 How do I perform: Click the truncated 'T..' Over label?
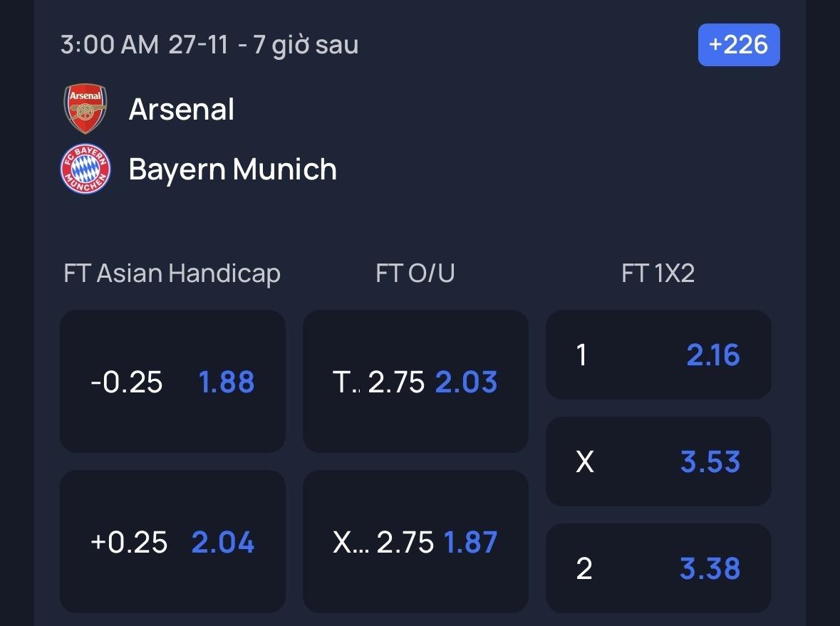tap(346, 382)
